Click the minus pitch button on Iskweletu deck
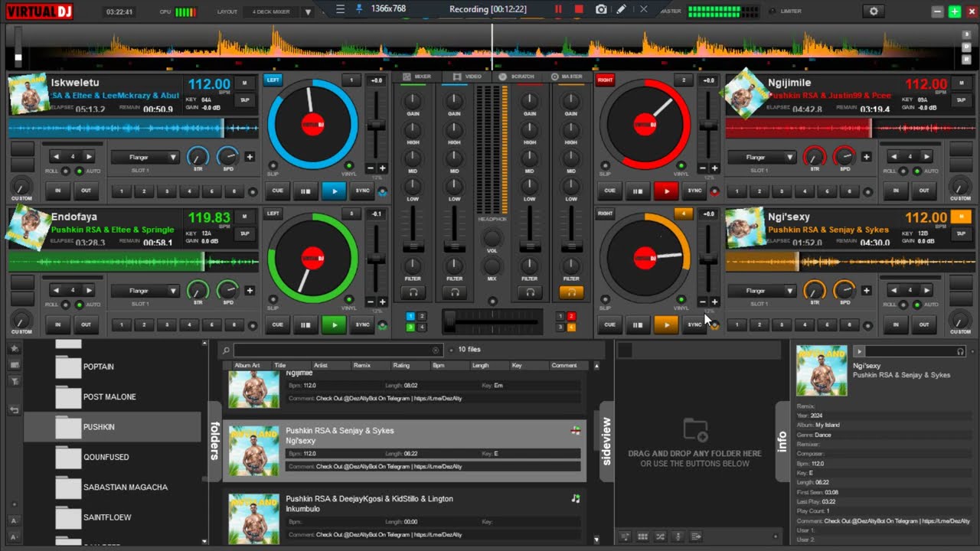The image size is (980, 551). tap(371, 168)
